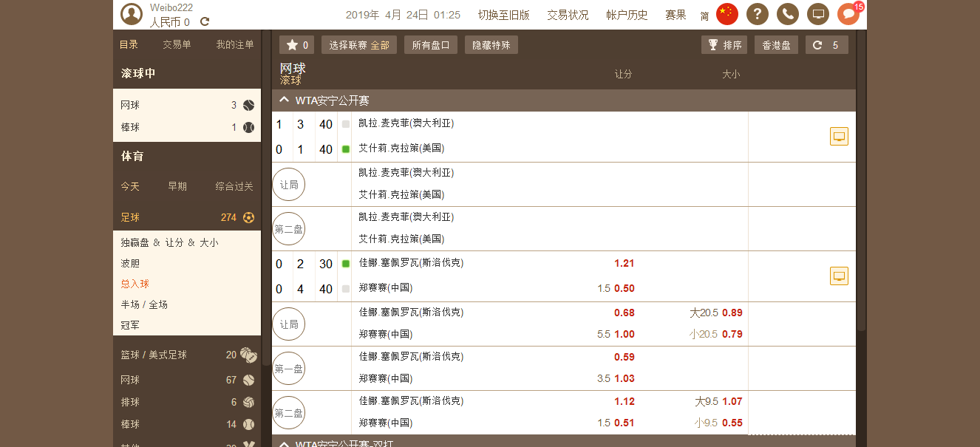
Task: Collapse the WTA安宁公开赛 league section
Action: [285, 100]
